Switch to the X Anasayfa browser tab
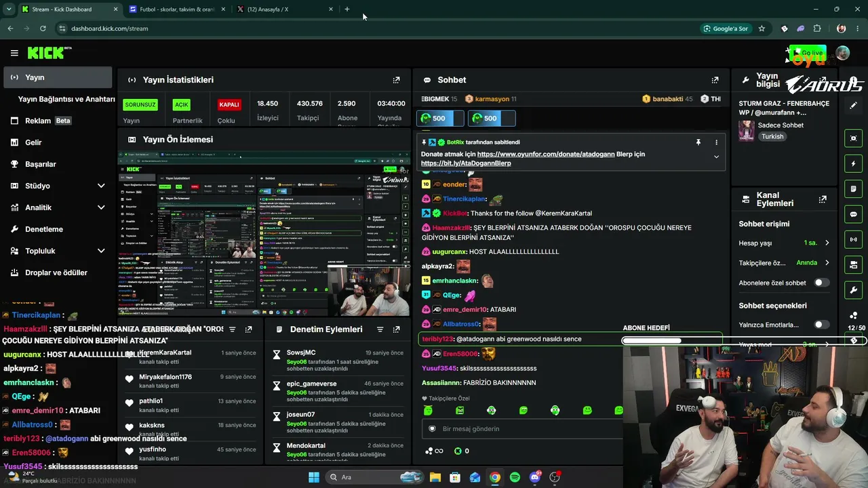The width and height of the screenshot is (868, 488). pos(285,9)
